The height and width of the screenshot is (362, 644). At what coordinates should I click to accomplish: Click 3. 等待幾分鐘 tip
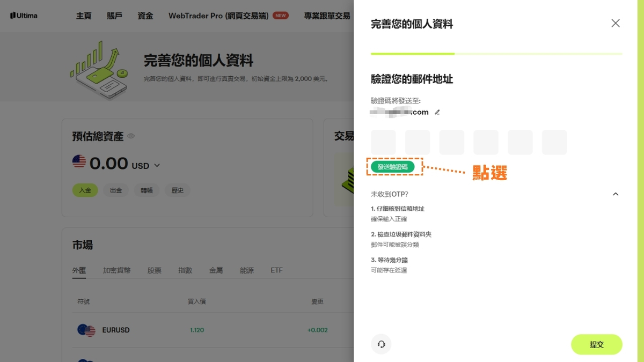pyautogui.click(x=389, y=260)
